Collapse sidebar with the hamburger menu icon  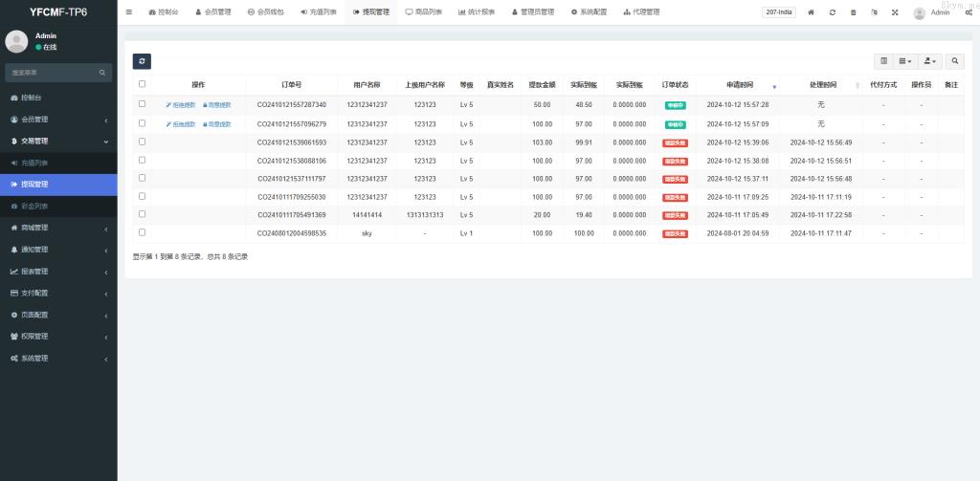point(129,12)
